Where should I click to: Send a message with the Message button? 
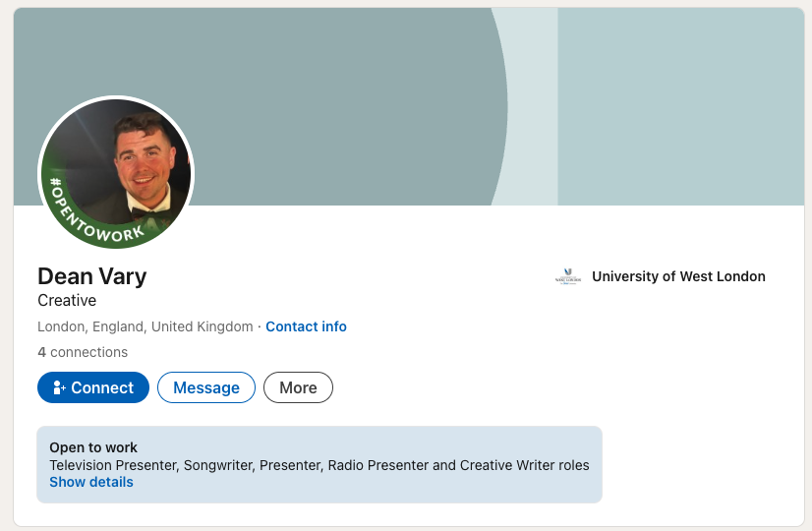(206, 387)
